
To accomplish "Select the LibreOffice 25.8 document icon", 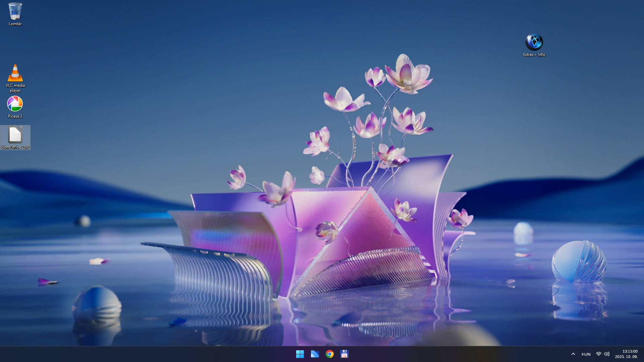I will point(15,135).
